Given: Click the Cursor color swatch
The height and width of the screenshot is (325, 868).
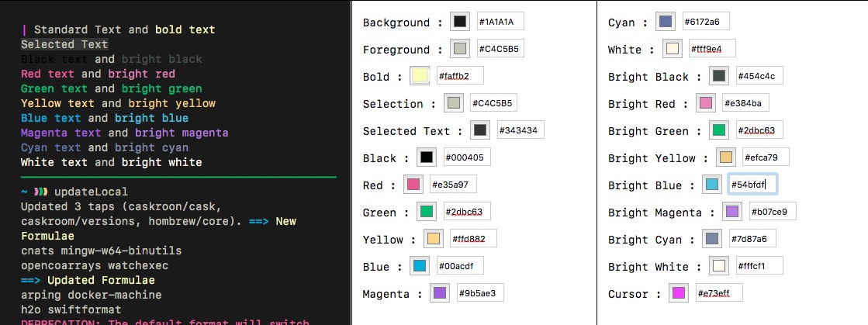Looking at the screenshot, I should click(x=679, y=293).
